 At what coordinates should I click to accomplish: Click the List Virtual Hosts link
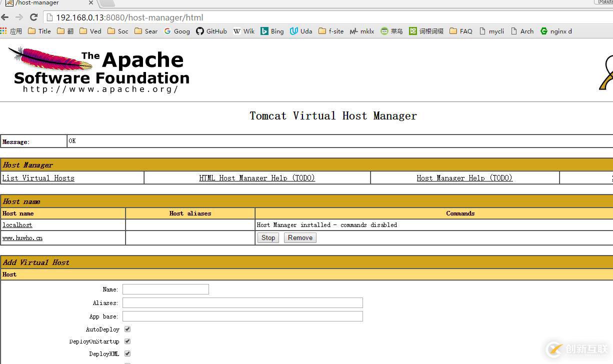coord(38,178)
